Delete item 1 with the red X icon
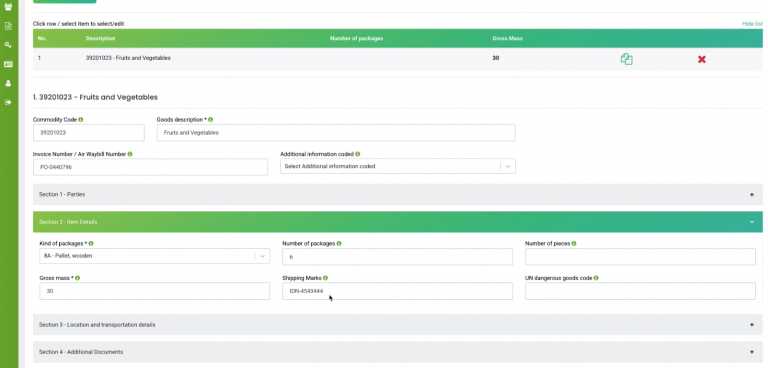Screen dimensions: 768x368 pos(701,59)
